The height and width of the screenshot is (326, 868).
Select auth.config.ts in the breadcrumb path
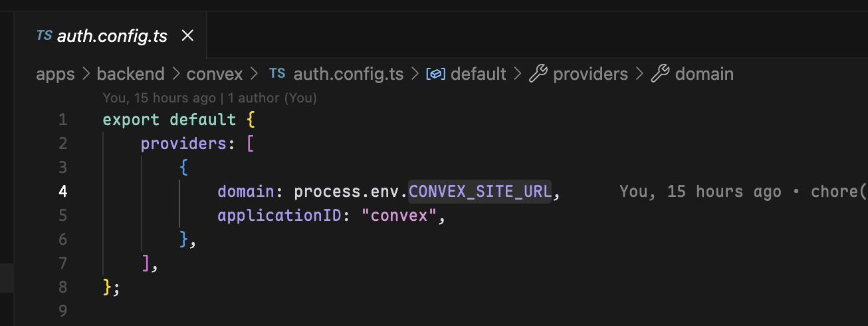click(348, 74)
